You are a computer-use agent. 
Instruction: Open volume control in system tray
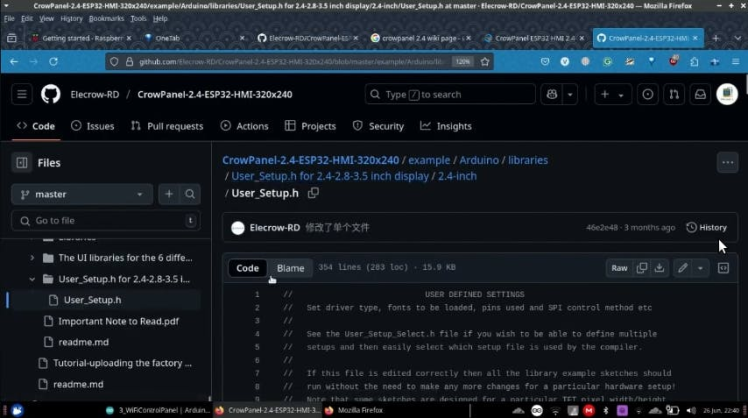(691, 410)
